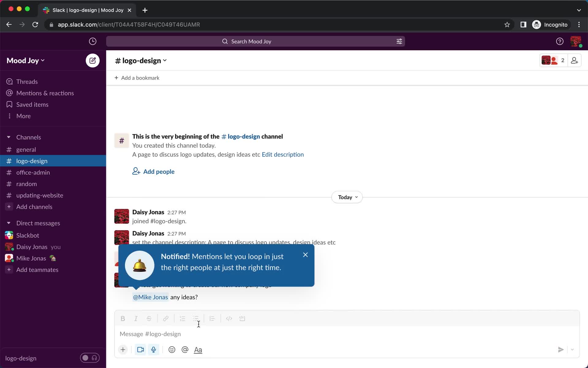Image resolution: width=588 pixels, height=368 pixels.
Task: Open Mood Joy workspace menu
Action: [26, 60]
